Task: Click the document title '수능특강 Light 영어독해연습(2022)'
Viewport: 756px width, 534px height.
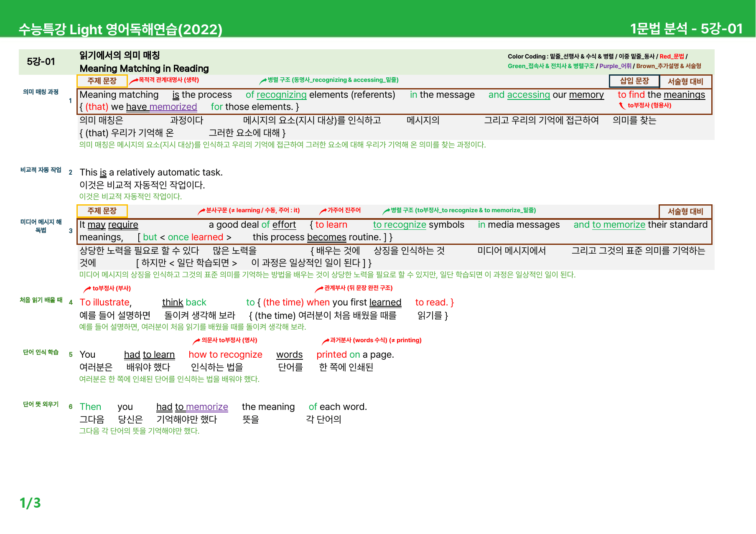Action: 120,29
